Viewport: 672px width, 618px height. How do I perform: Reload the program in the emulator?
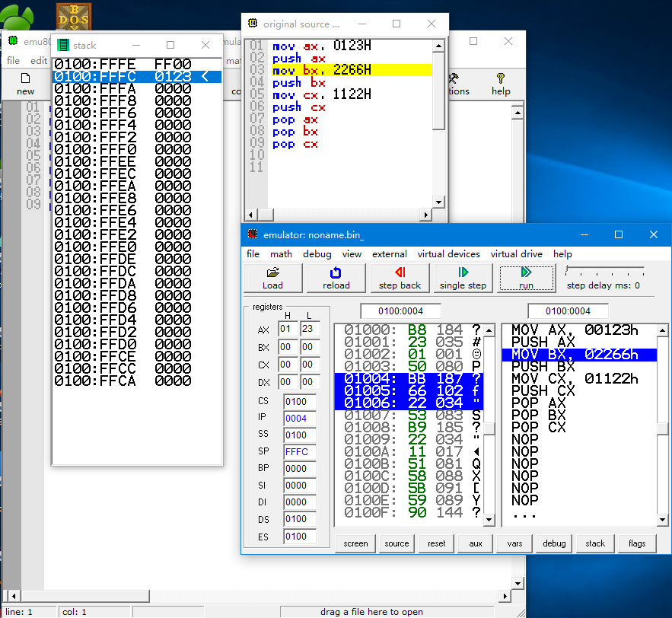[x=336, y=279]
